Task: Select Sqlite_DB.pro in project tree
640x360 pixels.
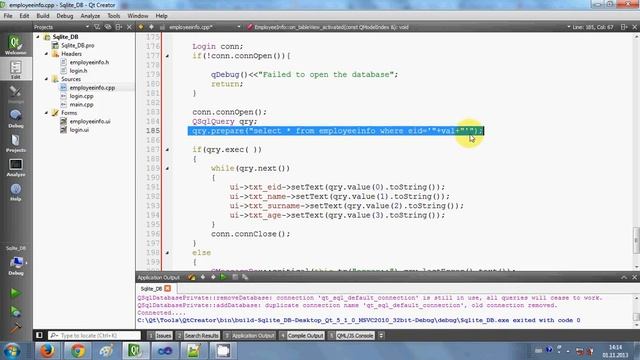Action: coord(78,45)
